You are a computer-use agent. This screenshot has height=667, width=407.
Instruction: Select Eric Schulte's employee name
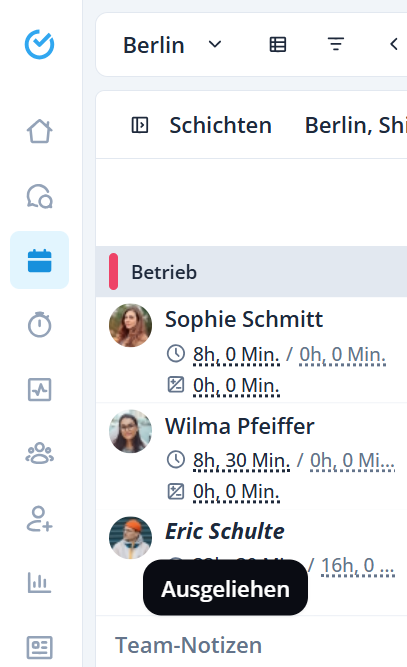[x=225, y=531]
